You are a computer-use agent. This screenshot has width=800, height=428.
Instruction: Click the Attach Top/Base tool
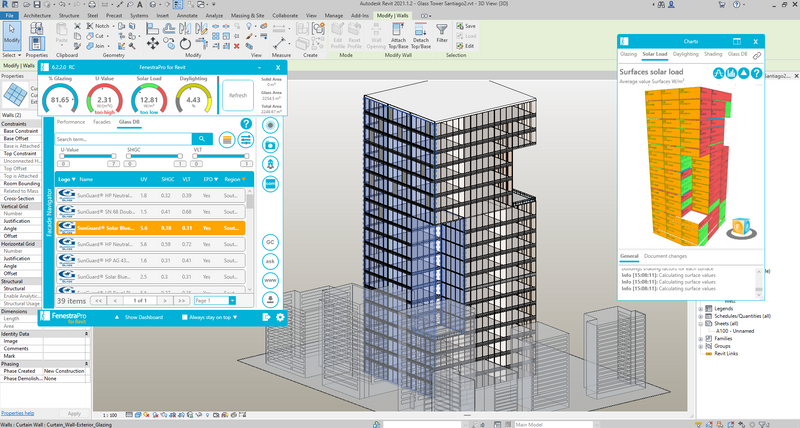398,36
